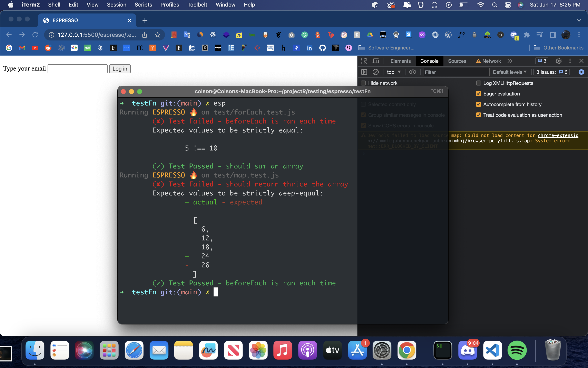Switch to the Network tab
This screenshot has height=368, width=588.
[x=488, y=61]
